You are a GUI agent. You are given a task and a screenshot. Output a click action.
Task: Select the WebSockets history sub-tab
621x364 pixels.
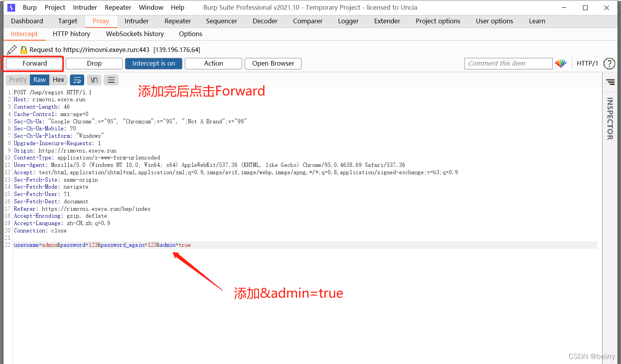tap(135, 34)
